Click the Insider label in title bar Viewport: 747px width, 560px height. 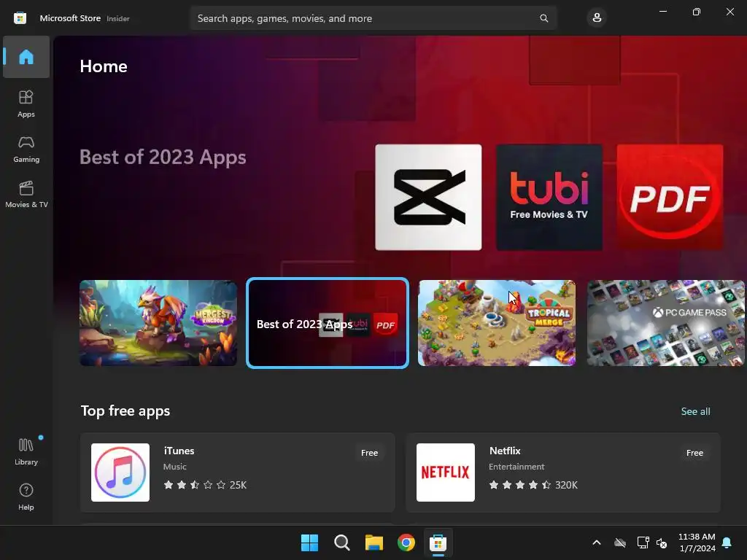[118, 18]
